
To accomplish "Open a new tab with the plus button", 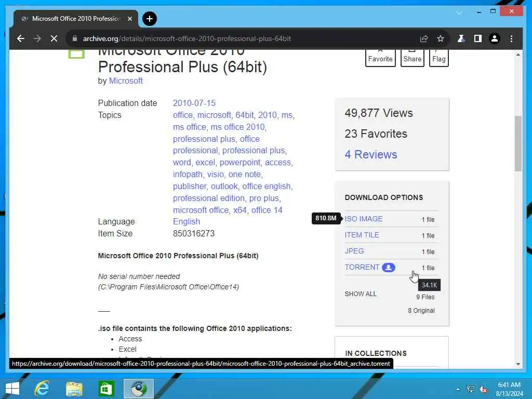I will point(150,19).
